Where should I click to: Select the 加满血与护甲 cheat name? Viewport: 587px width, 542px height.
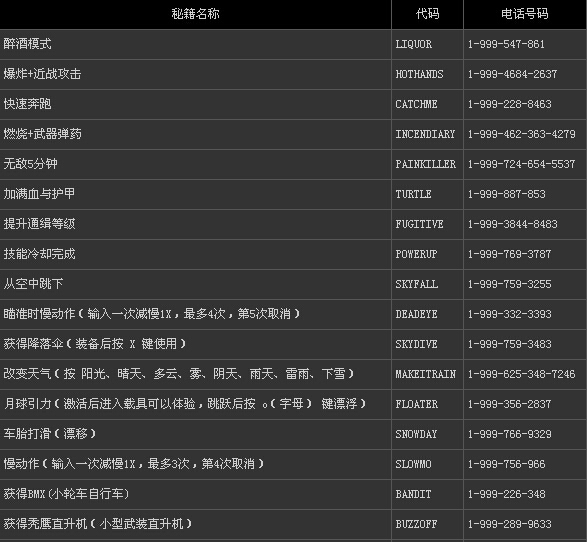[x=39, y=194]
